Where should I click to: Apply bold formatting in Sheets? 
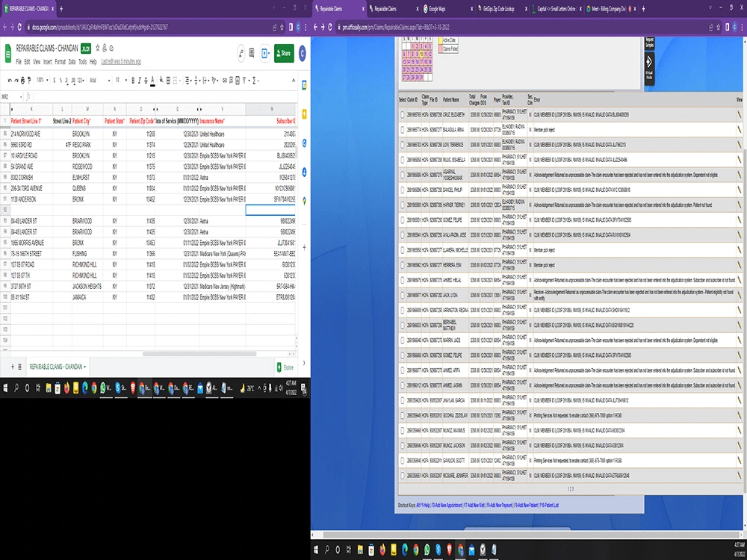click(133, 81)
